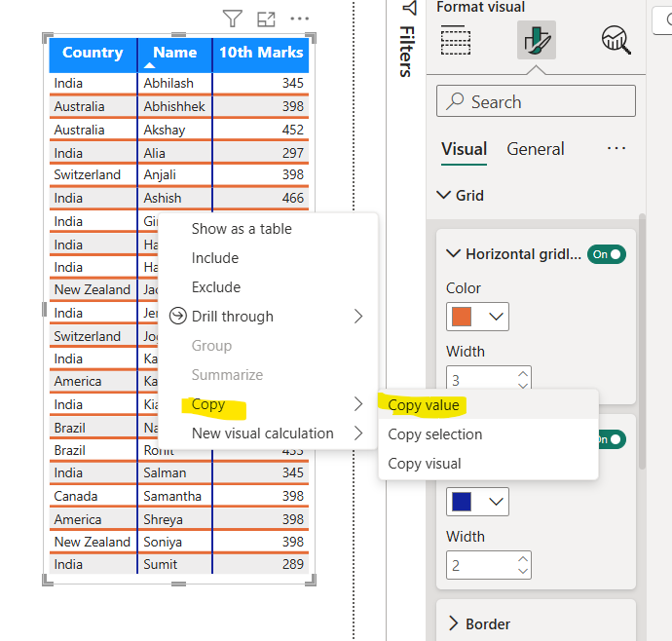
Task: Click the Name column sort arrow
Action: click(150, 66)
